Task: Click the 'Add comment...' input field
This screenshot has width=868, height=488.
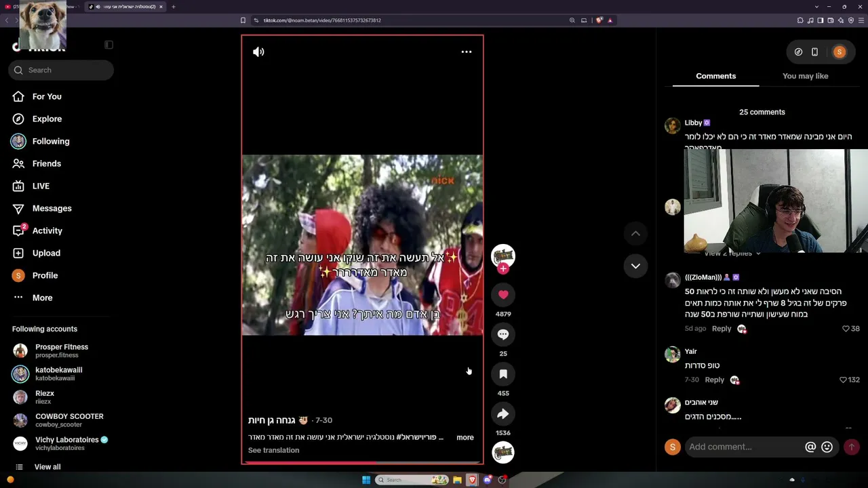Action: (745, 447)
